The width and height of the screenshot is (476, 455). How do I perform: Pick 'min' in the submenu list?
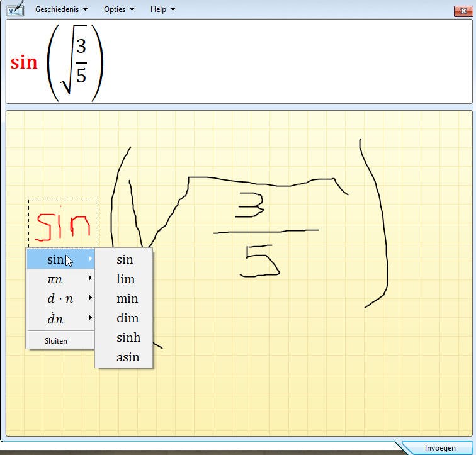point(124,298)
